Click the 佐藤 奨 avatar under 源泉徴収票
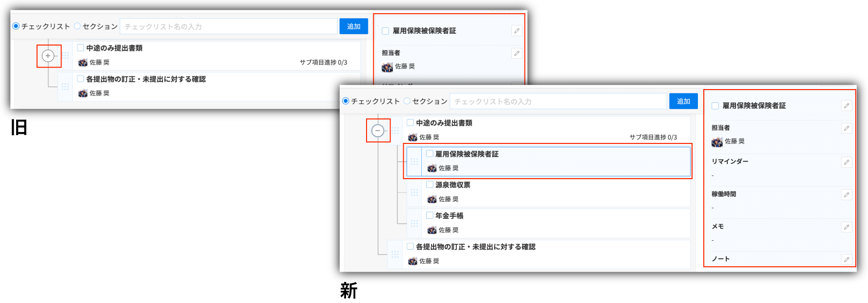868x303 pixels. (432, 199)
